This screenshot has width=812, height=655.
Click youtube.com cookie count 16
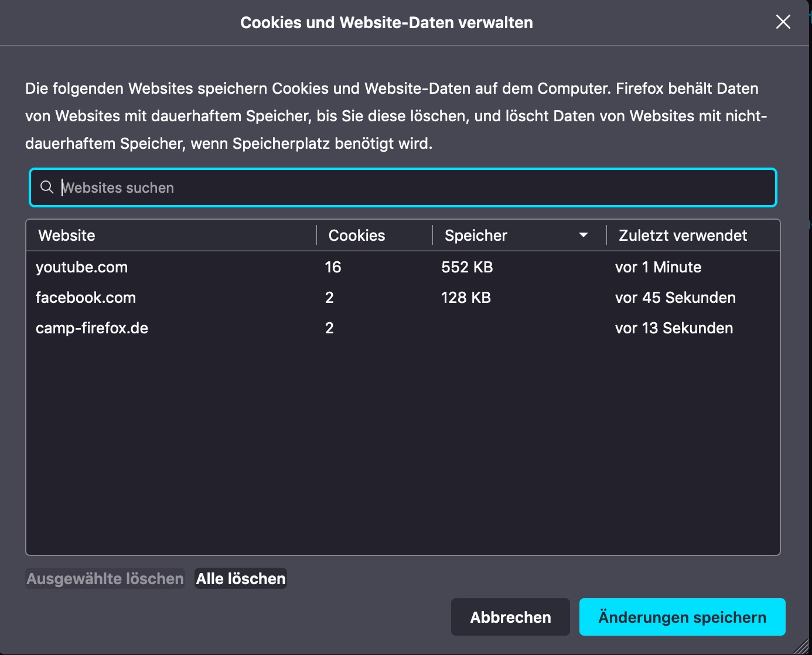click(333, 267)
